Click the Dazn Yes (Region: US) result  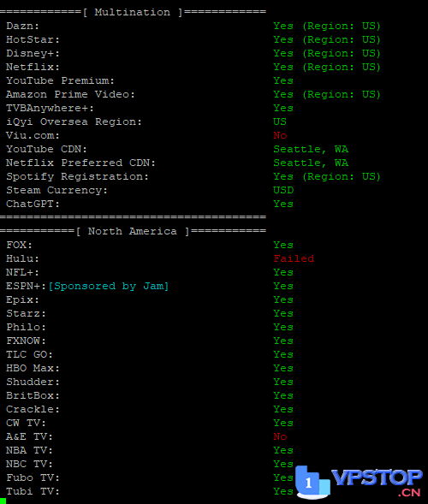pyautogui.click(x=327, y=26)
